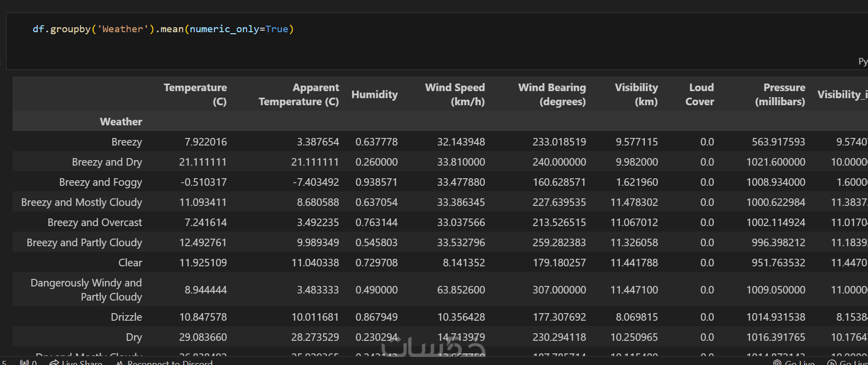Click the Humidity column header
Viewport: 868px width, 365px height.
pos(374,94)
